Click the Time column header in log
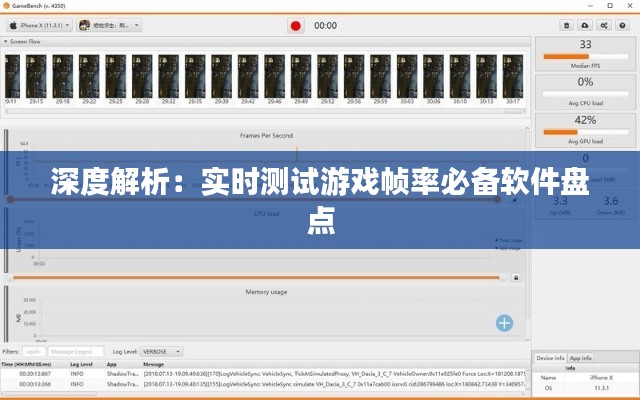The width and height of the screenshot is (640, 400). point(27,364)
